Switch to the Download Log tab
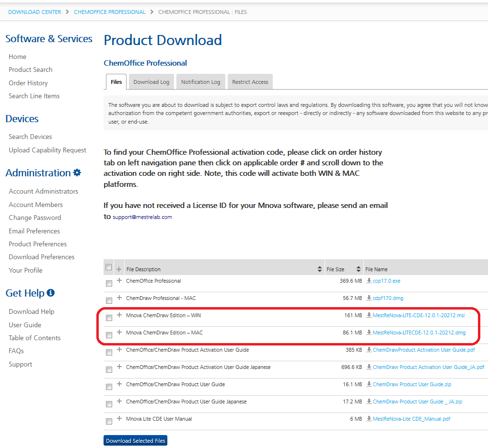This screenshot has width=488, height=448. click(151, 82)
